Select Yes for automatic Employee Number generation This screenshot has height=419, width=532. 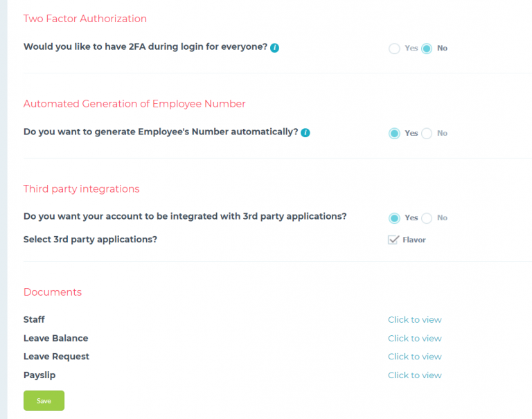(x=394, y=134)
